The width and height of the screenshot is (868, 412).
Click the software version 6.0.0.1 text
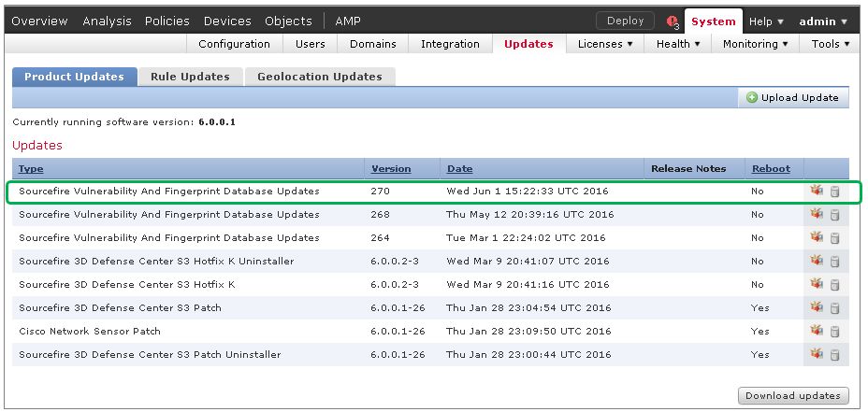(x=217, y=121)
